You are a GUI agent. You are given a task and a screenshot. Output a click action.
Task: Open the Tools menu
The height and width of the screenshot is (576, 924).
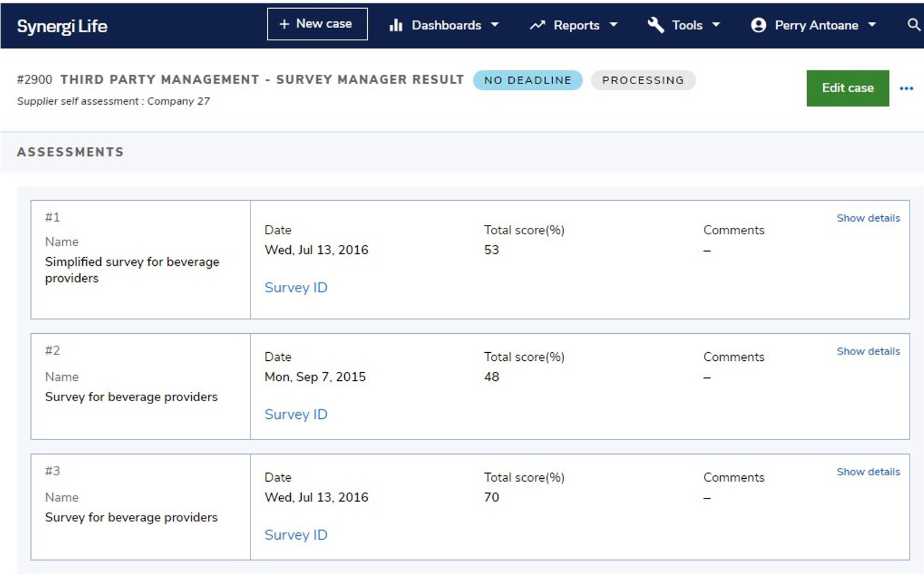point(687,25)
